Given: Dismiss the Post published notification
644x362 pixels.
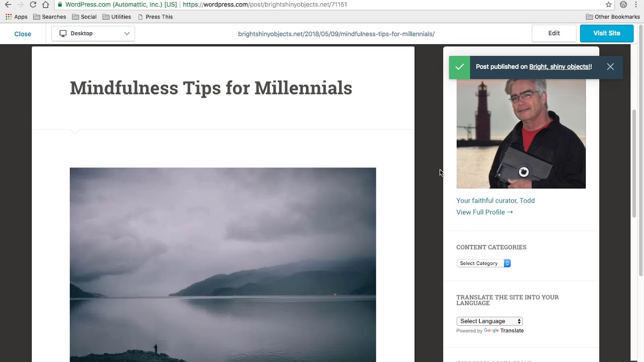Looking at the screenshot, I should click(610, 66).
